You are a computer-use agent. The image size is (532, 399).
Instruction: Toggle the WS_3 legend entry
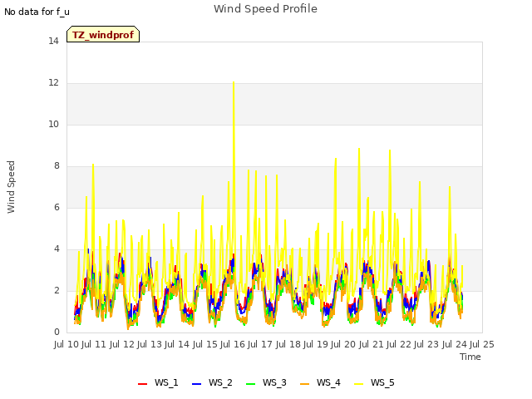coord(266,382)
